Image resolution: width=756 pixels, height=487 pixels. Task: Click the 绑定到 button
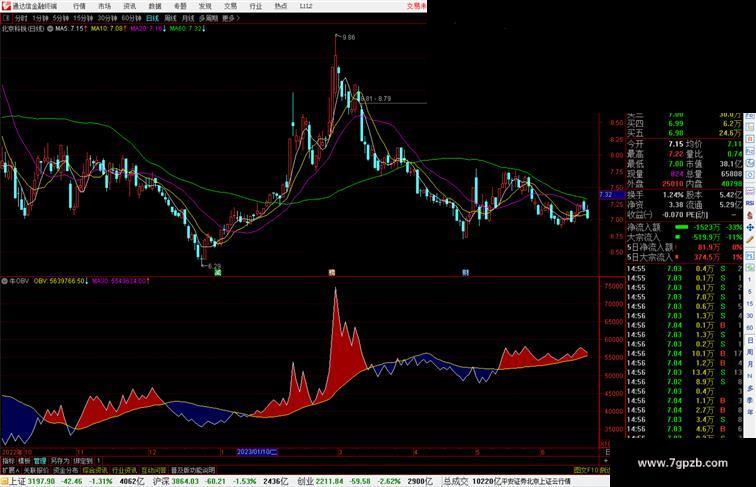(83, 461)
